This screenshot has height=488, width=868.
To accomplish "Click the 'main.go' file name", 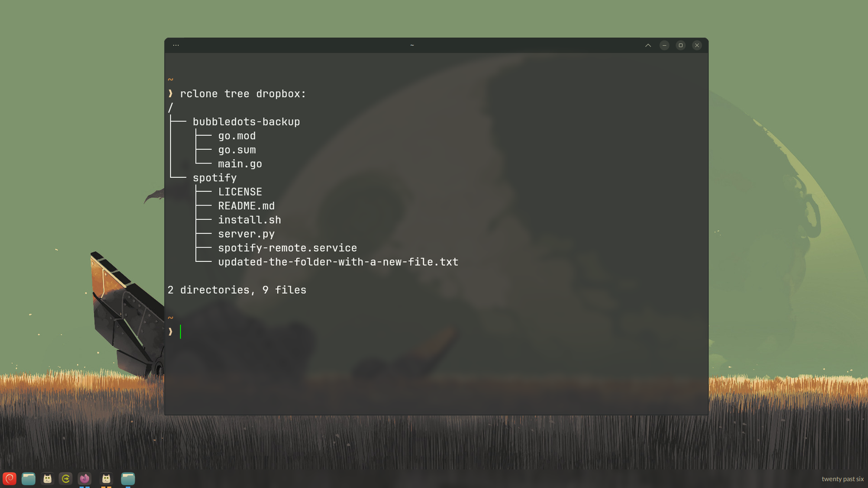I will pos(240,164).
